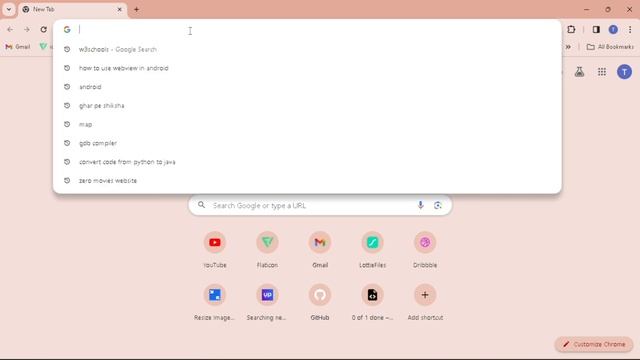Open the Gmail bookmark
Image resolution: width=640 pixels, height=360 pixels.
[18, 47]
